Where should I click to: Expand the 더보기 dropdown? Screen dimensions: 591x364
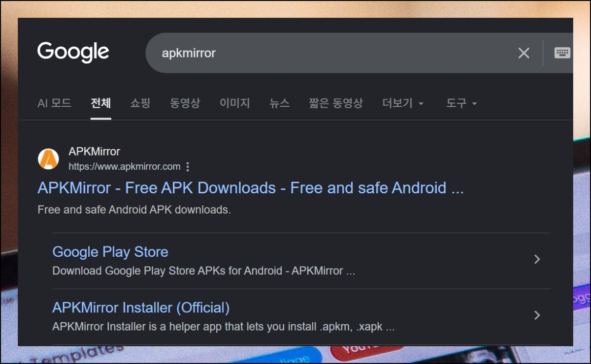click(x=403, y=103)
